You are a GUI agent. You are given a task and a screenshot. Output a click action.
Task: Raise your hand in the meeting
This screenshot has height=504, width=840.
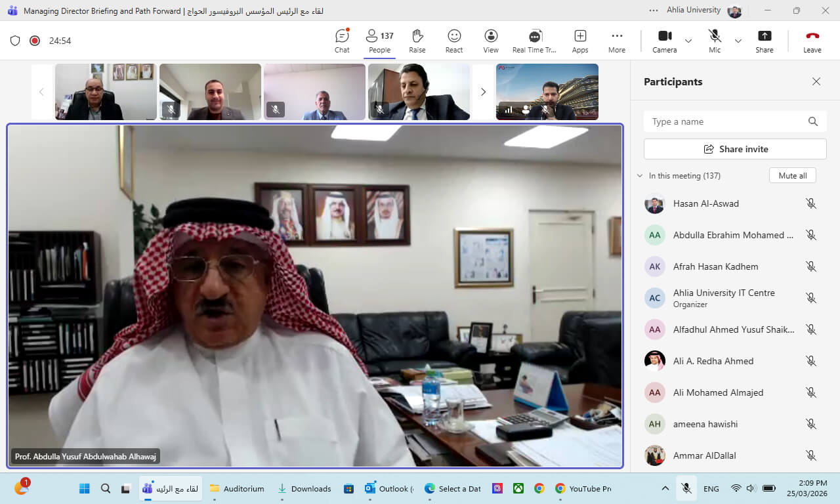[x=417, y=41]
